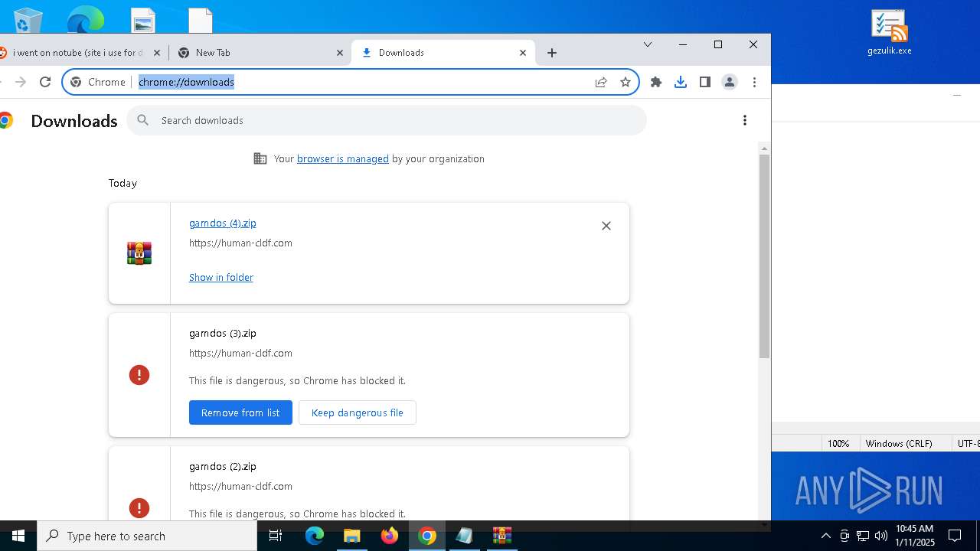Open the gezulik.exe desktop icon
Viewport: 980px width, 551px height.
(x=889, y=32)
